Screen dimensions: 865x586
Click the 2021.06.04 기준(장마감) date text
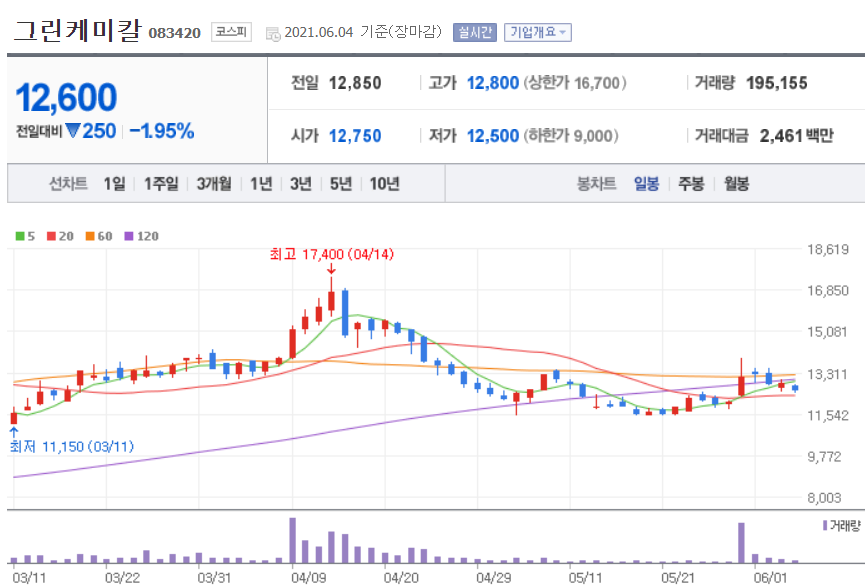(363, 32)
